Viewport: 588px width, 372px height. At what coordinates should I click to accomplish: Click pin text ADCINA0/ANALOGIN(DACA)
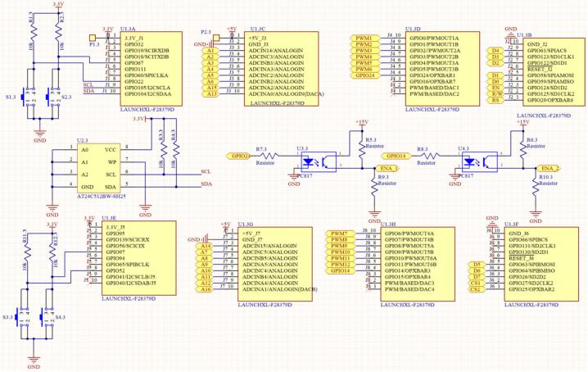tap(286, 94)
